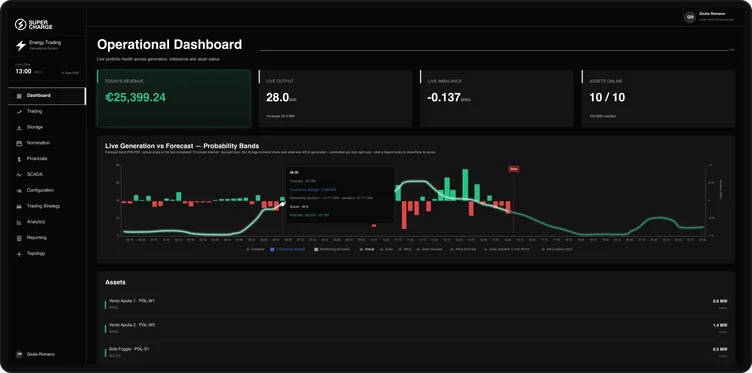This screenshot has width=752, height=373.
Task: Click the Topology plus icon
Action: click(19, 254)
